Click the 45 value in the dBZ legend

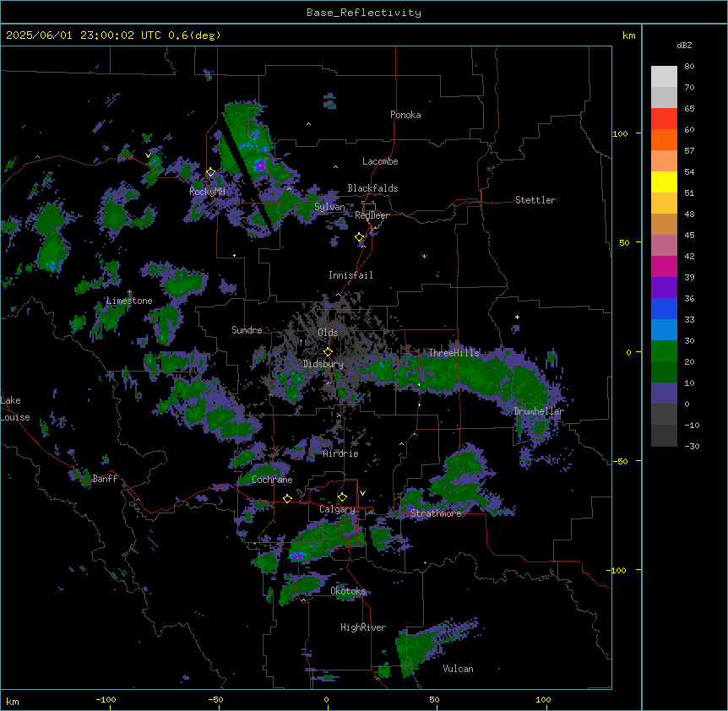[689, 235]
